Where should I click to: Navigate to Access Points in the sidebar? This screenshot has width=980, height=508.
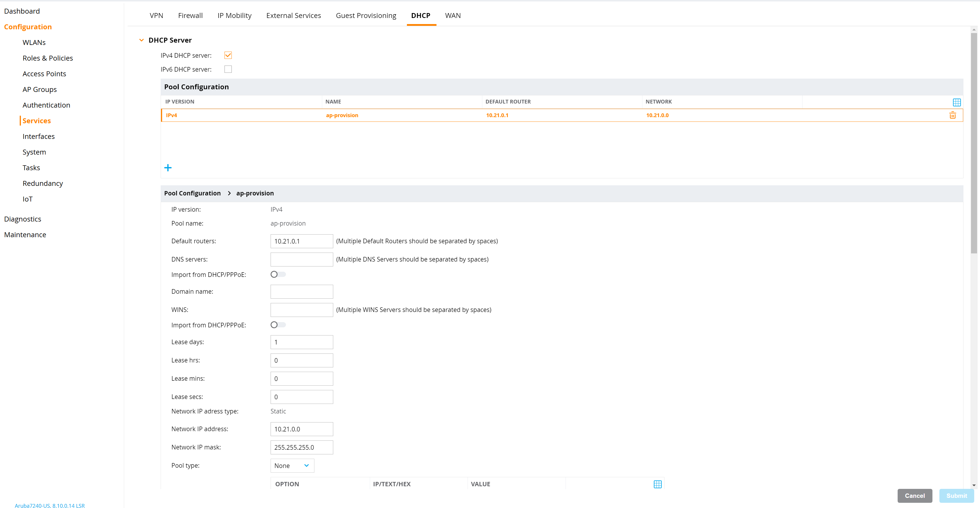(44, 73)
